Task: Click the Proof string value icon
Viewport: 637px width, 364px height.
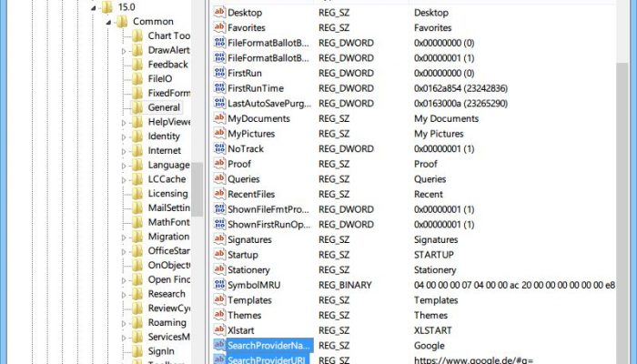Action: 219,163
